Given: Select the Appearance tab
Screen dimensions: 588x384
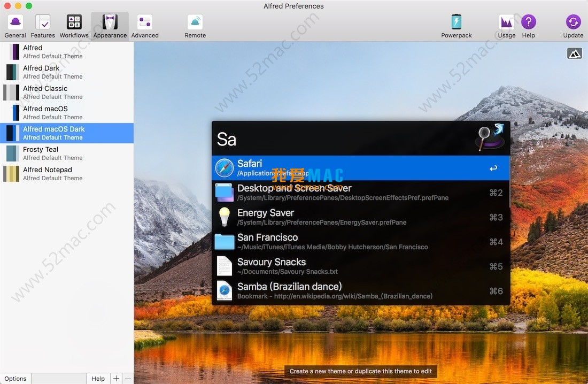Looking at the screenshot, I should coord(110,26).
